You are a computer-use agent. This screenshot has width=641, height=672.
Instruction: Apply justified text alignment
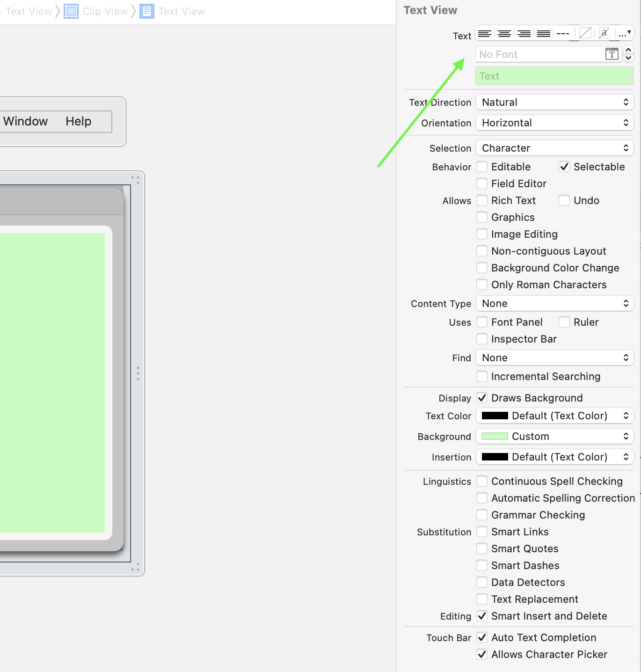click(x=544, y=34)
